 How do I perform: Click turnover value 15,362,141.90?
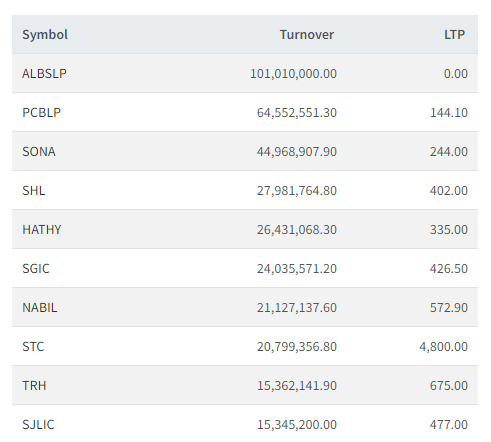297,386
